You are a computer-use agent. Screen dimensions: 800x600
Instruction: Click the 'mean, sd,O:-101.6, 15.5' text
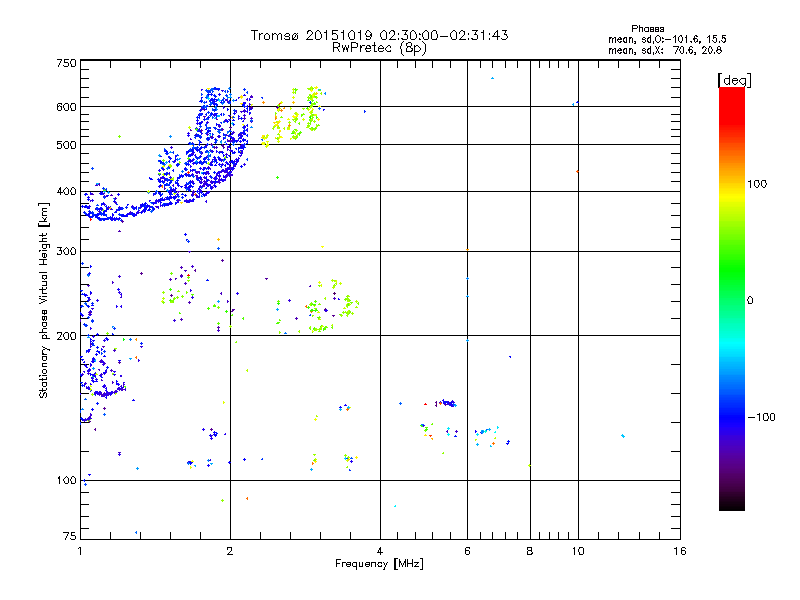tap(667, 39)
